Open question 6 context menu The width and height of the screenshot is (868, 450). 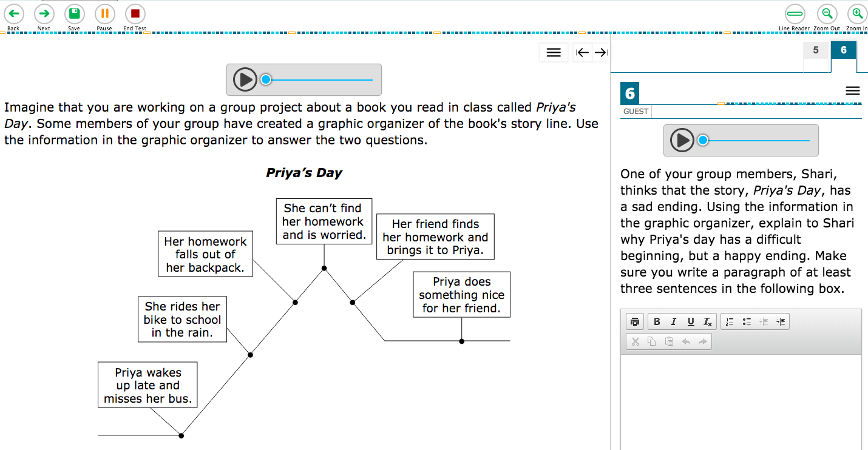click(852, 91)
